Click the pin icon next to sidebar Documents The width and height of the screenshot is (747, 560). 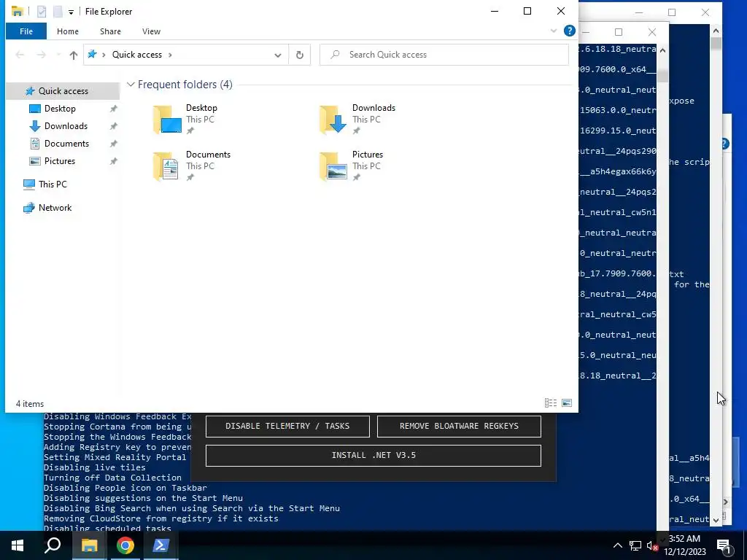(113, 144)
